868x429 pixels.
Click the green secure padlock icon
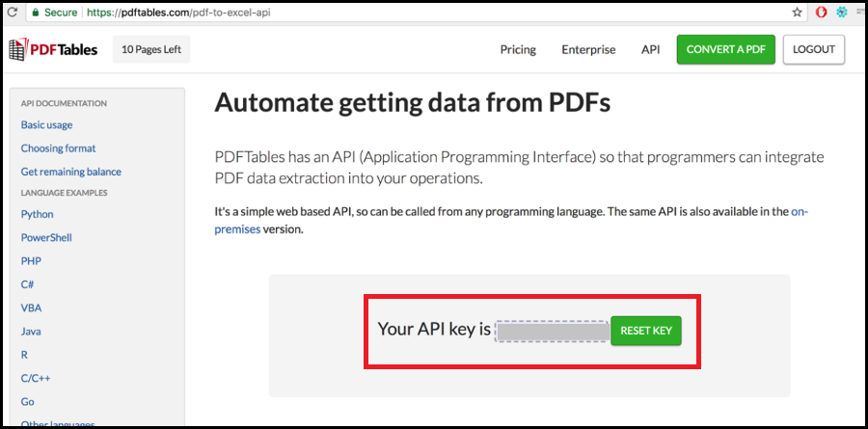(x=35, y=13)
